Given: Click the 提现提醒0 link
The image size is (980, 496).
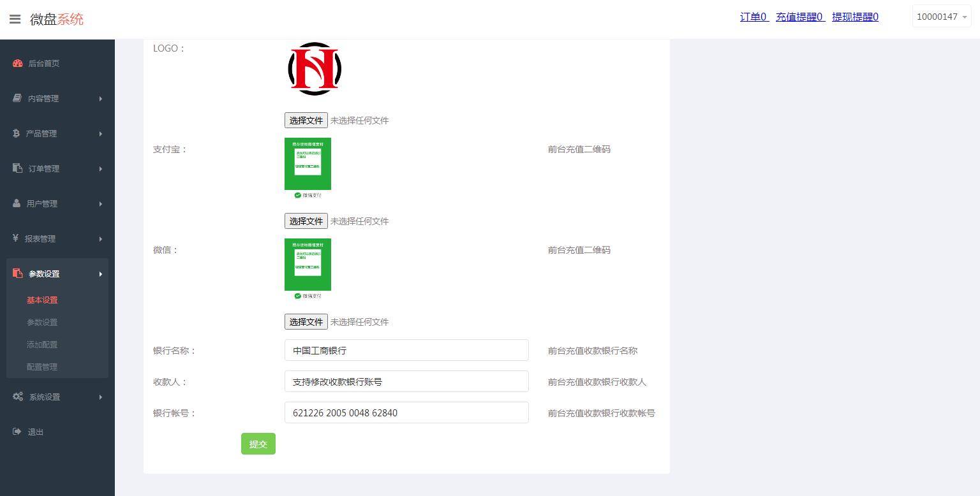Looking at the screenshot, I should [855, 17].
